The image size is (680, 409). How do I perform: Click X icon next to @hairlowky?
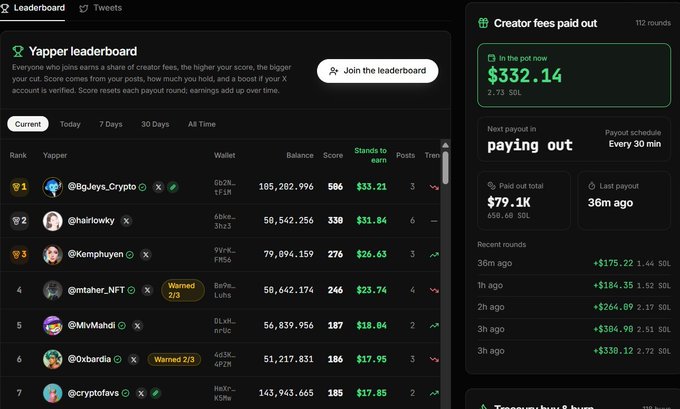click(126, 221)
